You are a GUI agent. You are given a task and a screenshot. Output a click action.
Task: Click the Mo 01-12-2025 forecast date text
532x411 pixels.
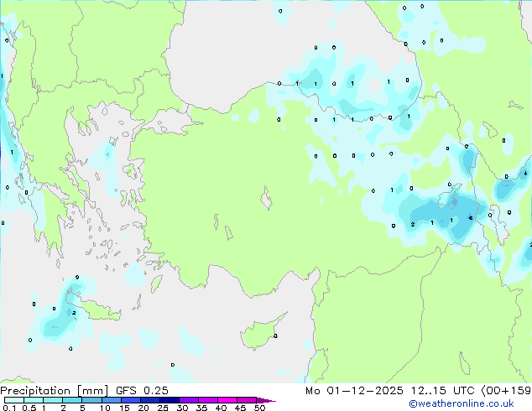pos(354,391)
